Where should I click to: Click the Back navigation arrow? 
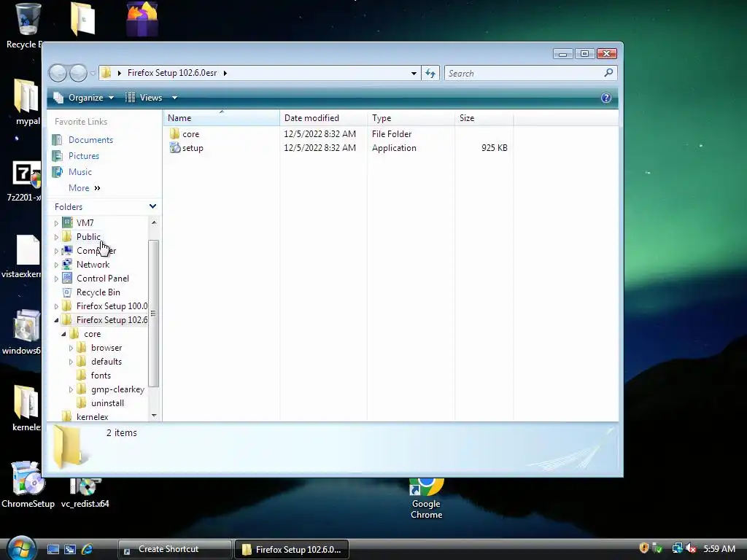pos(58,73)
